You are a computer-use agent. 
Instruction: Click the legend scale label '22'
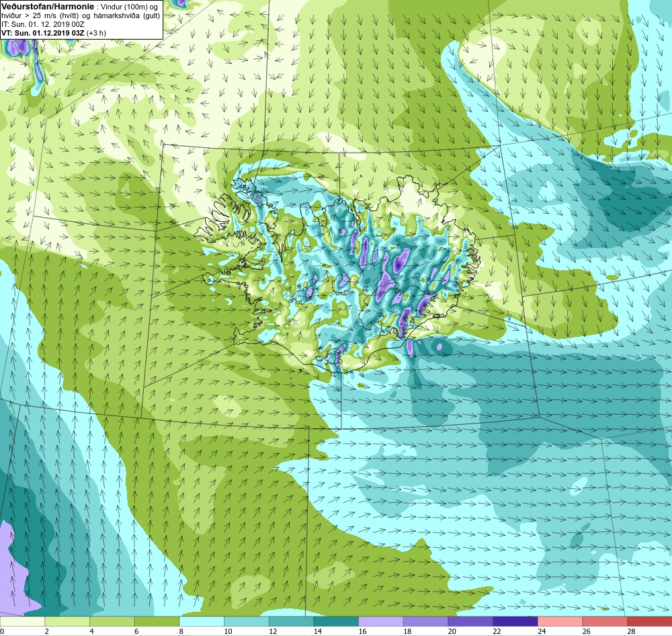point(497,631)
